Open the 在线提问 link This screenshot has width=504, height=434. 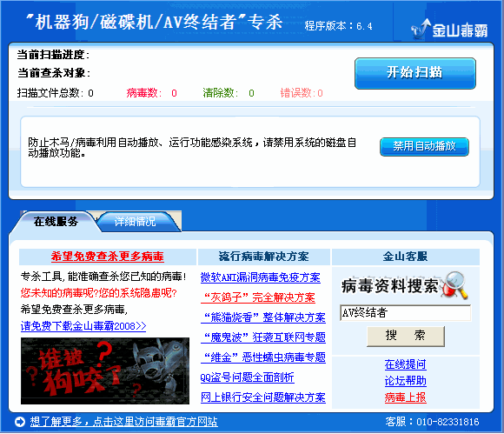[405, 364]
